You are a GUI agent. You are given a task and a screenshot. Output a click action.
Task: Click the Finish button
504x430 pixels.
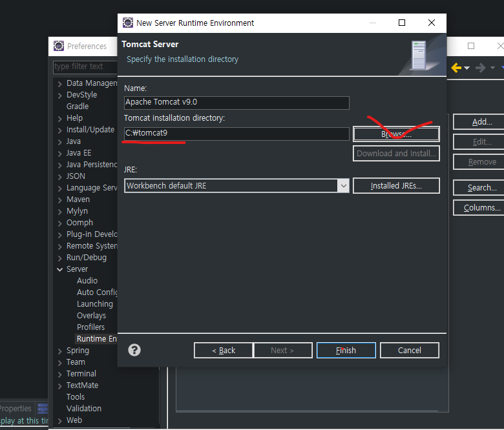(x=346, y=351)
